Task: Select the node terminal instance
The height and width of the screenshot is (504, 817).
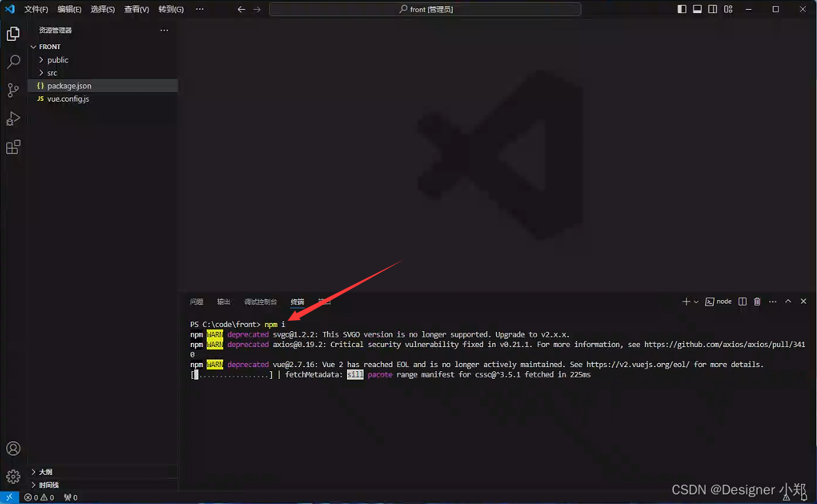Action: tap(719, 301)
